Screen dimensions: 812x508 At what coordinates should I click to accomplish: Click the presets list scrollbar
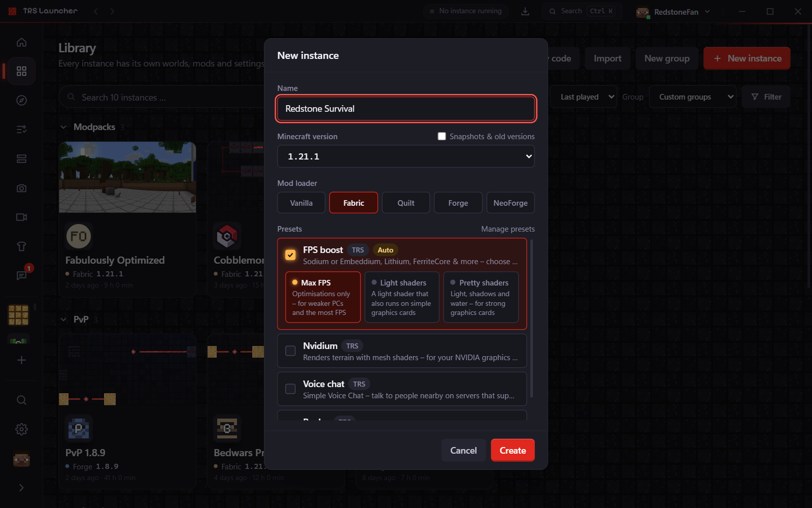(531, 319)
